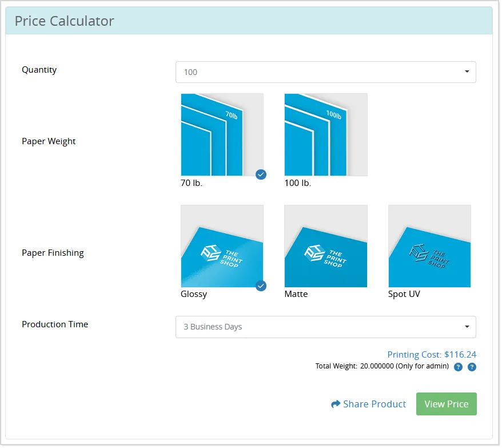Click the second help icon beside Total Weight
This screenshot has width=502, height=448.
[472, 367]
